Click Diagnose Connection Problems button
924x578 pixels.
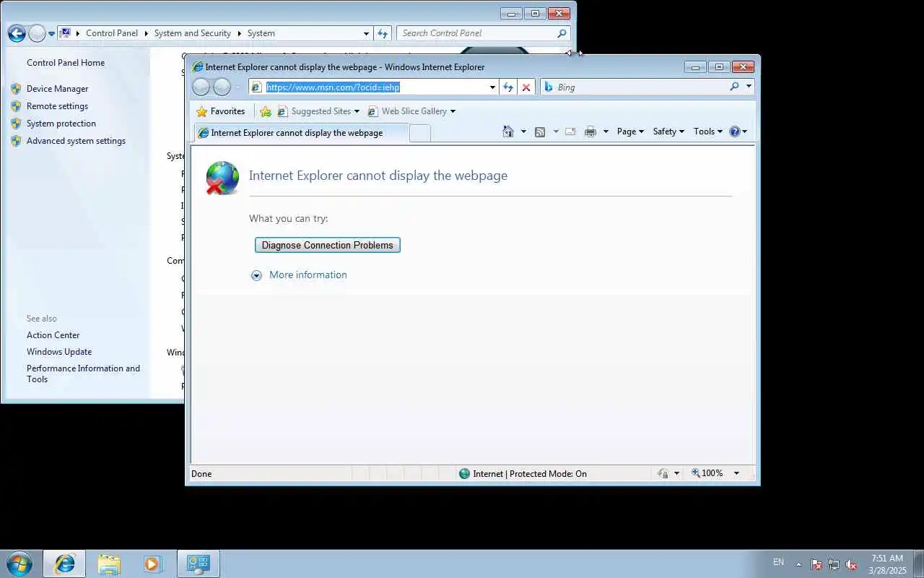point(328,245)
